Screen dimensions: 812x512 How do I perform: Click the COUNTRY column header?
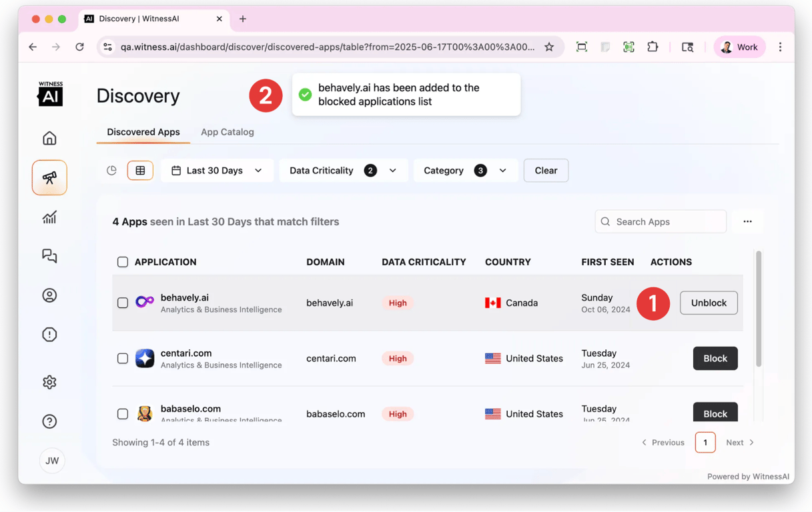[x=508, y=262]
